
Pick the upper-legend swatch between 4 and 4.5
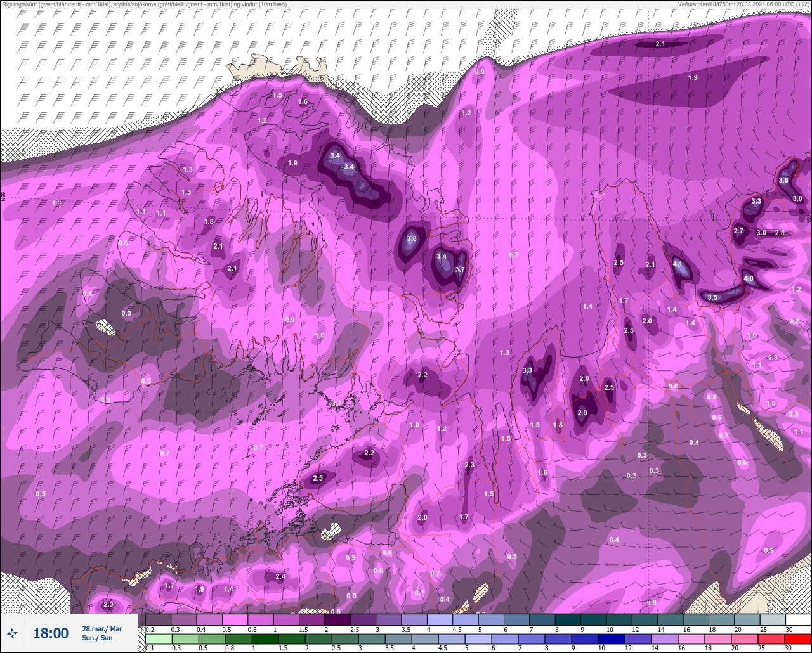440,619
